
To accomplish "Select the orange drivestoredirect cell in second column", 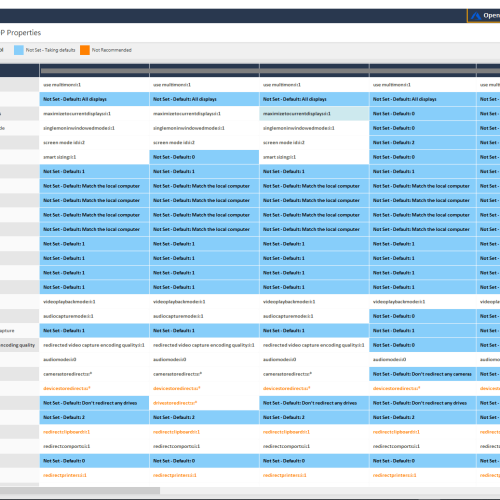I will [204, 403].
